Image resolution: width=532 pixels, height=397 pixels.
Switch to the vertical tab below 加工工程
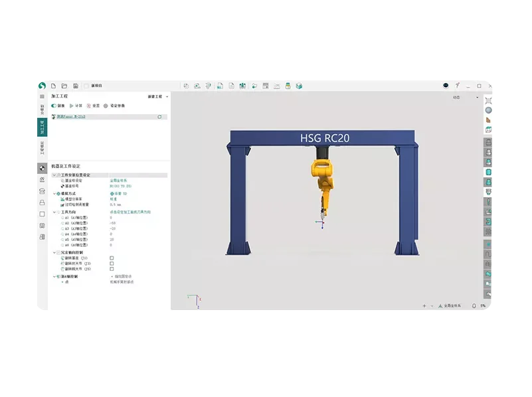pyautogui.click(x=42, y=148)
